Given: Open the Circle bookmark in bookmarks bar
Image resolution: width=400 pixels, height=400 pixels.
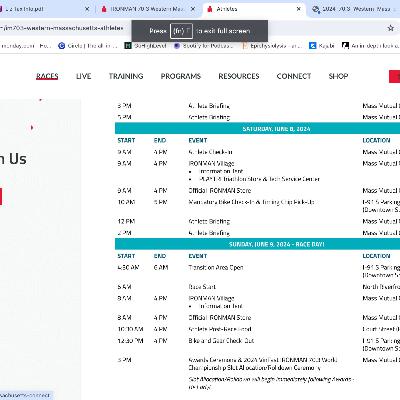Looking at the screenshot, I should pyautogui.click(x=87, y=46).
